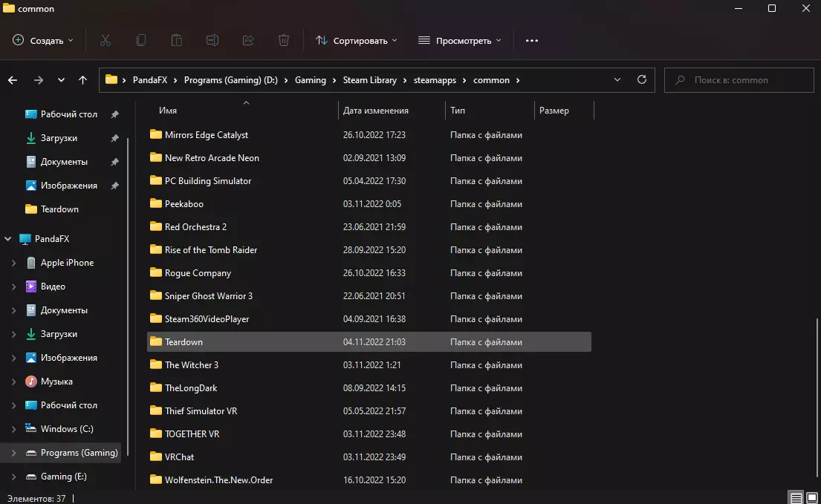Select the Rise of the Tomb Raider folder
This screenshot has height=504, width=821.
click(210, 250)
